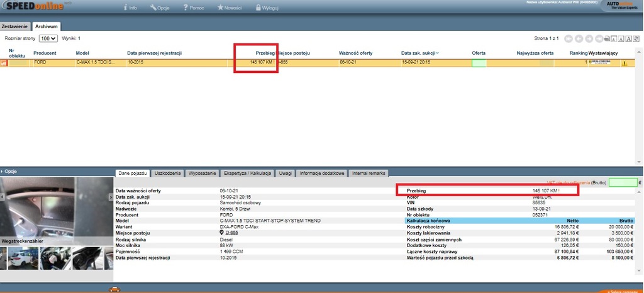This screenshot has width=644, height=293.
Task: Open the Info menu item
Action: click(129, 8)
